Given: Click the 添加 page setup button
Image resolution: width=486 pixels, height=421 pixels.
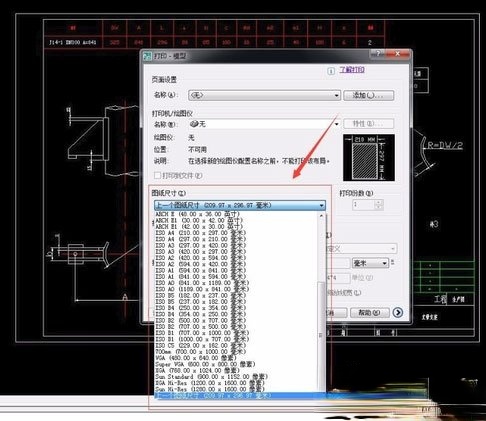Looking at the screenshot, I should tap(369, 95).
